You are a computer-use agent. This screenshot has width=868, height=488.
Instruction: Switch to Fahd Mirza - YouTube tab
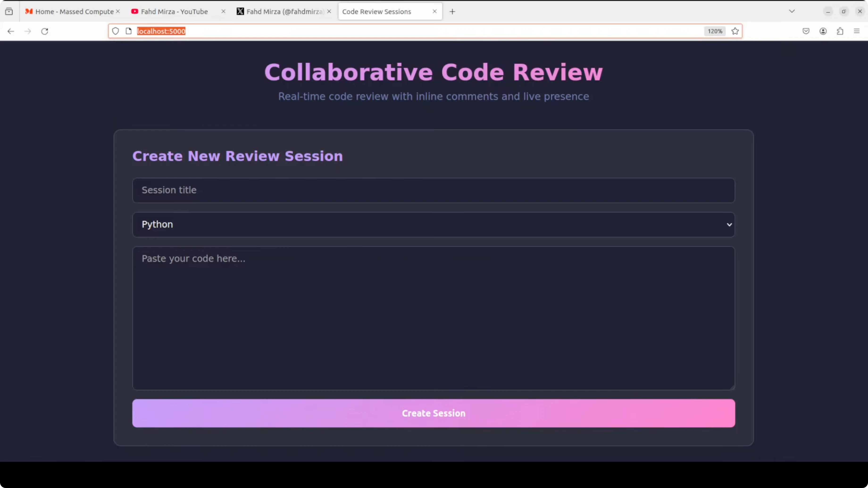[x=174, y=12]
